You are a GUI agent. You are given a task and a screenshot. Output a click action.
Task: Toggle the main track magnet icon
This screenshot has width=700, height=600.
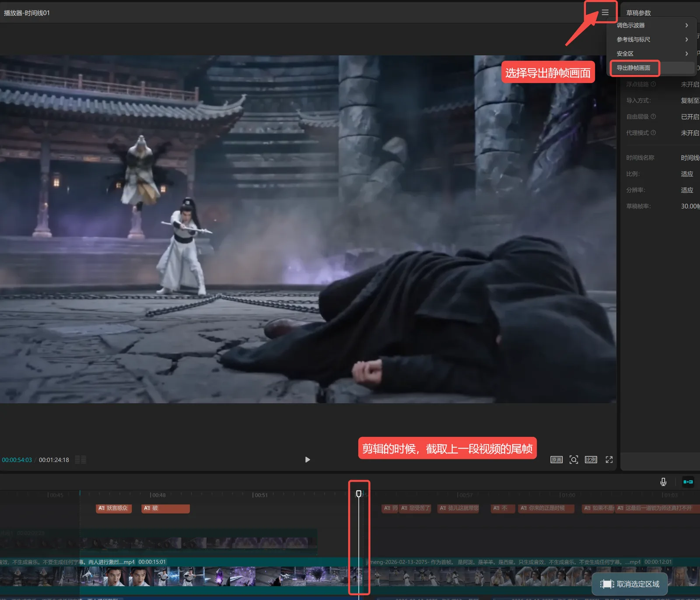tap(688, 482)
